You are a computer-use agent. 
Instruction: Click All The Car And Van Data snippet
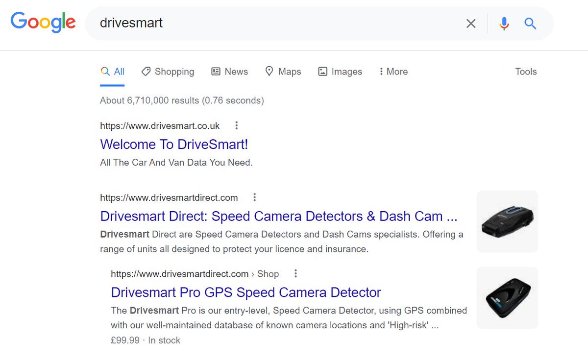(176, 162)
